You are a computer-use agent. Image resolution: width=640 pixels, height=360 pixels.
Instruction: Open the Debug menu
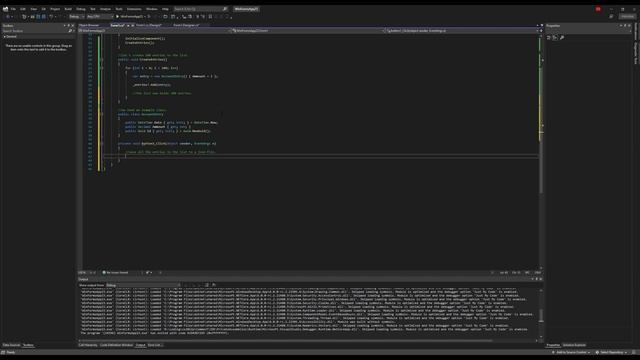click(x=81, y=9)
